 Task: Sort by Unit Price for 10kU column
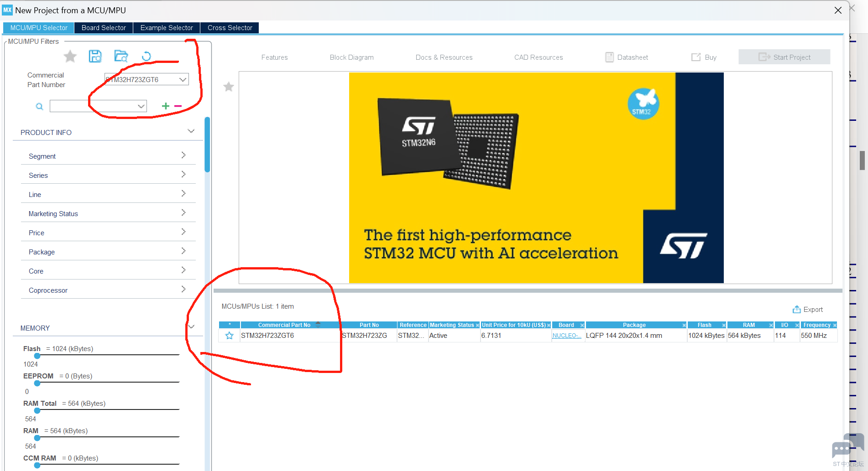pyautogui.click(x=516, y=325)
